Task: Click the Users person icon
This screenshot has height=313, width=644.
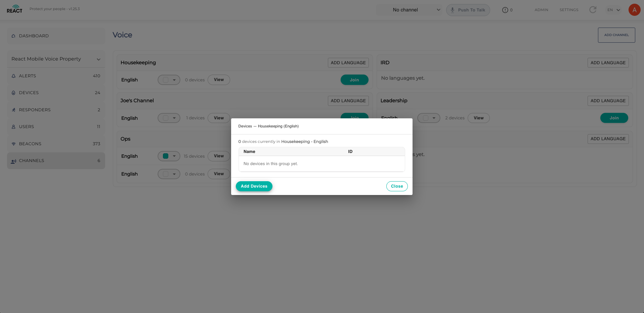Action: (13, 127)
